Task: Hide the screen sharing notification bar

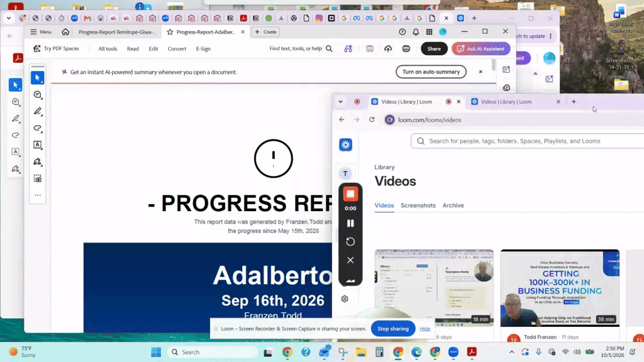Action: pos(425,329)
